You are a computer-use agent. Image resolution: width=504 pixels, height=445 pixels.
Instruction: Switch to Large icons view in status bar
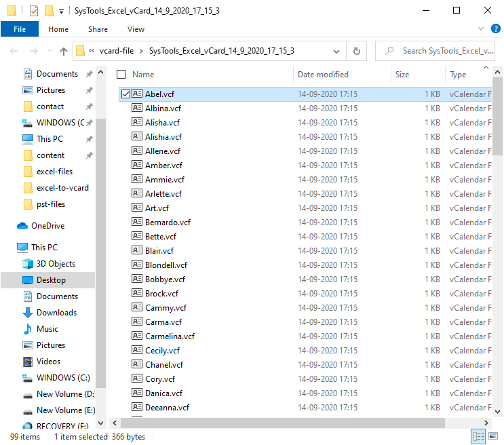[x=493, y=436]
